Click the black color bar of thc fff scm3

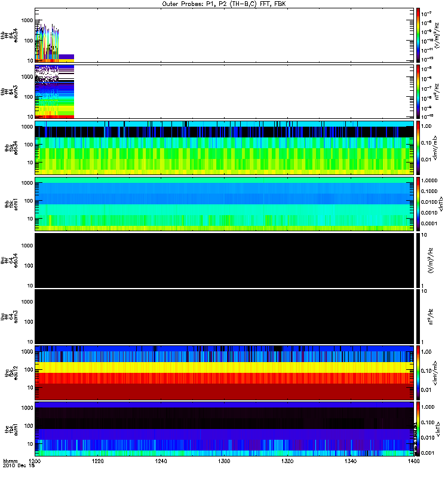coord(418,317)
